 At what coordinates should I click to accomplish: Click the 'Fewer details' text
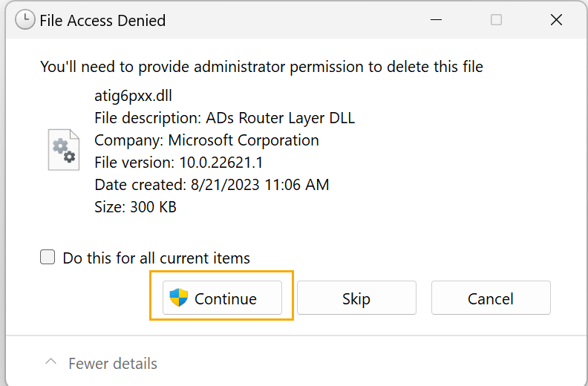coord(113,364)
